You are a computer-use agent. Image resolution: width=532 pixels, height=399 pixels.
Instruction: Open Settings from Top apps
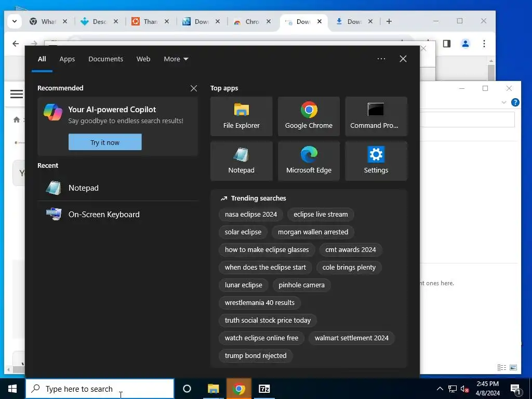[376, 161]
